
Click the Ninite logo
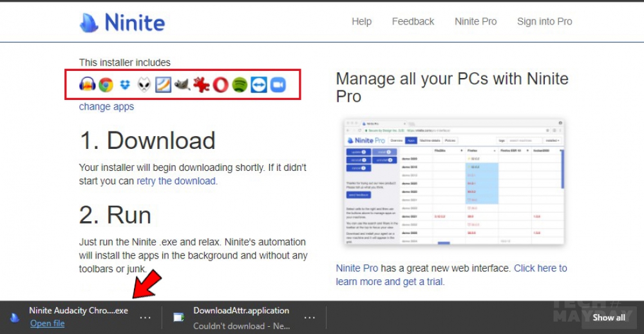pos(122,22)
